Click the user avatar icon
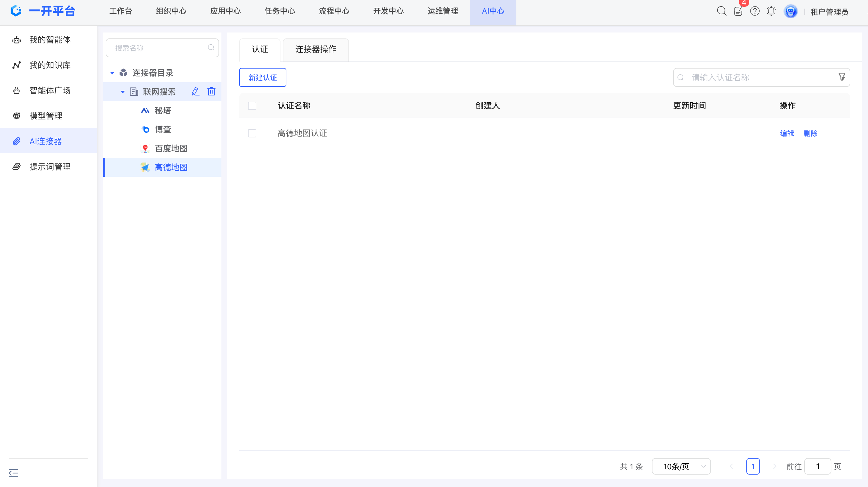The height and width of the screenshot is (487, 868). point(791,12)
